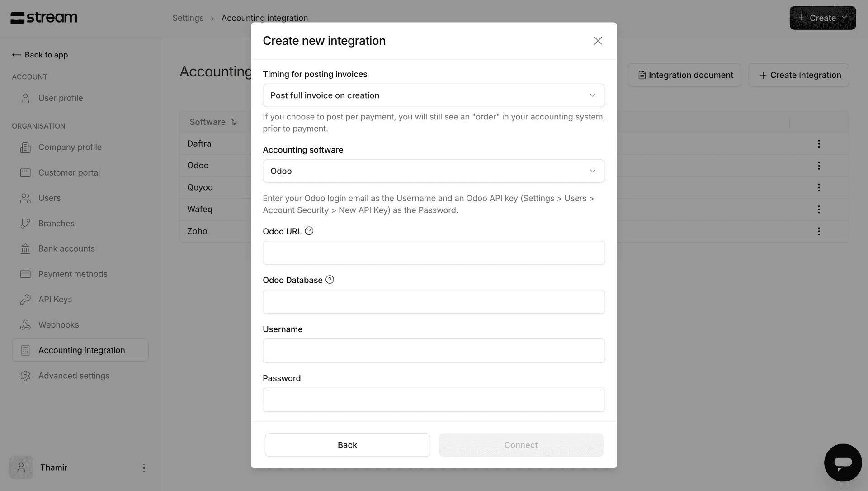Expand Timing for posting invoices dropdown
This screenshot has width=868, height=491.
pyautogui.click(x=434, y=95)
